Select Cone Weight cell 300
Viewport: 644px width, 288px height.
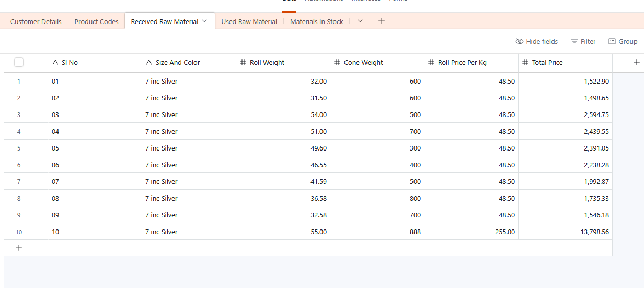377,148
